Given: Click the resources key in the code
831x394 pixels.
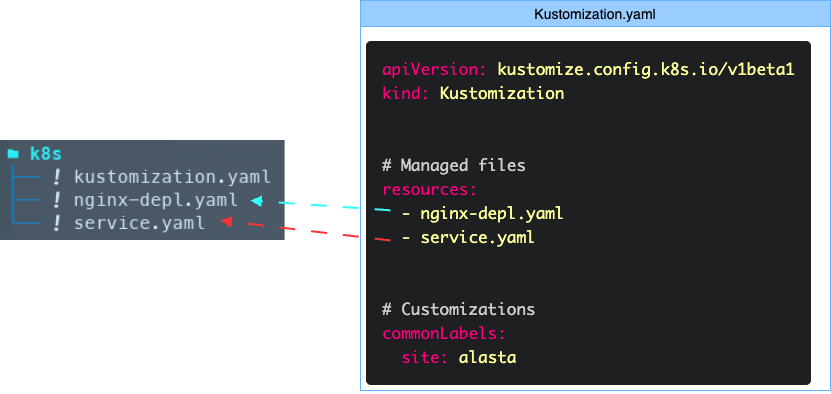Looking at the screenshot, I should (430, 189).
